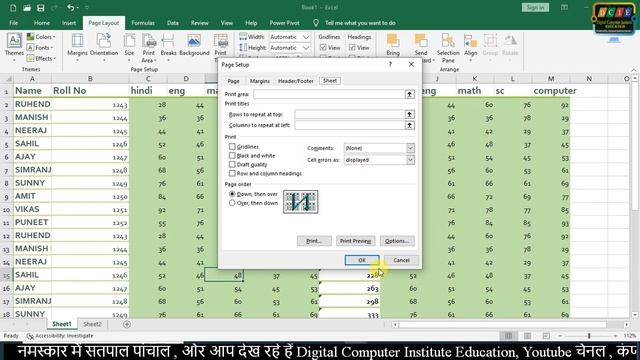
Task: Click the dialog help question mark
Action: point(390,64)
